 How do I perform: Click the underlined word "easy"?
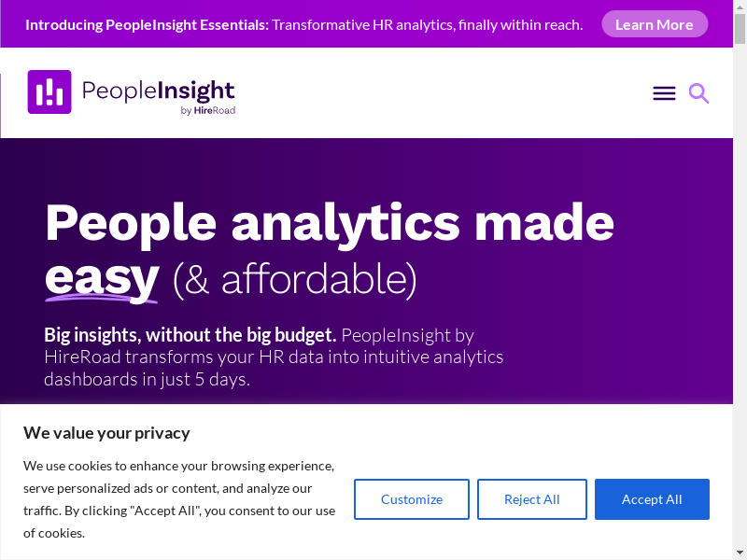(102, 277)
